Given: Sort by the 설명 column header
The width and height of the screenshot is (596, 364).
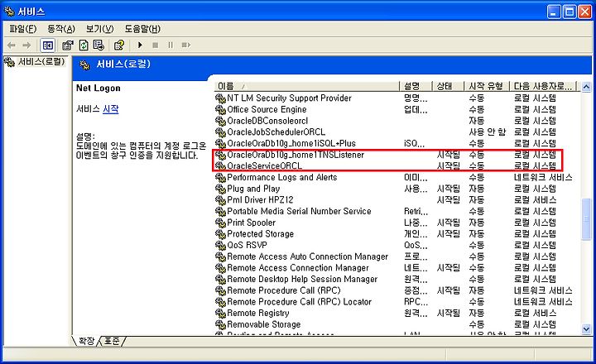Looking at the screenshot, I should pyautogui.click(x=416, y=86).
